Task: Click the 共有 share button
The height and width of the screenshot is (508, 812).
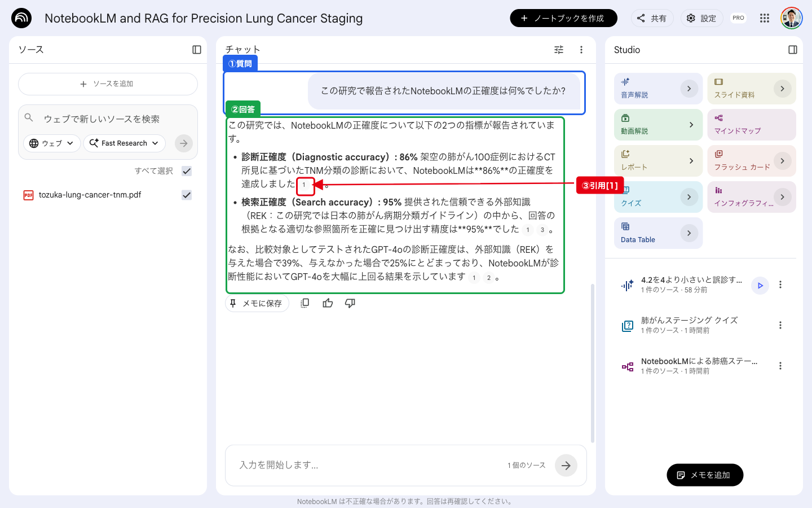Action: (652, 18)
